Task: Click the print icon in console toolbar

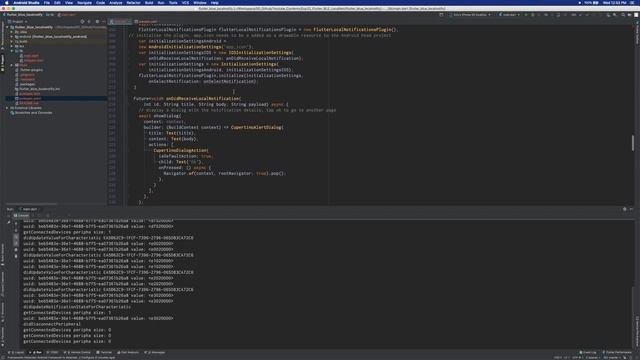Action: [x=16, y=249]
